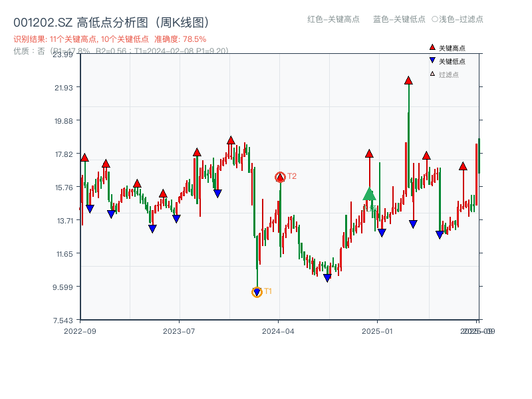Click the 2024-04 axis label on the timeline

[x=278, y=330]
